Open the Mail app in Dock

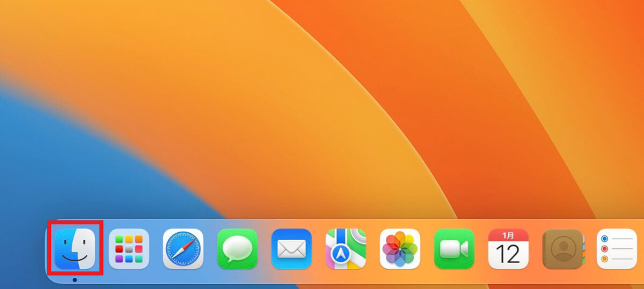[x=291, y=249]
